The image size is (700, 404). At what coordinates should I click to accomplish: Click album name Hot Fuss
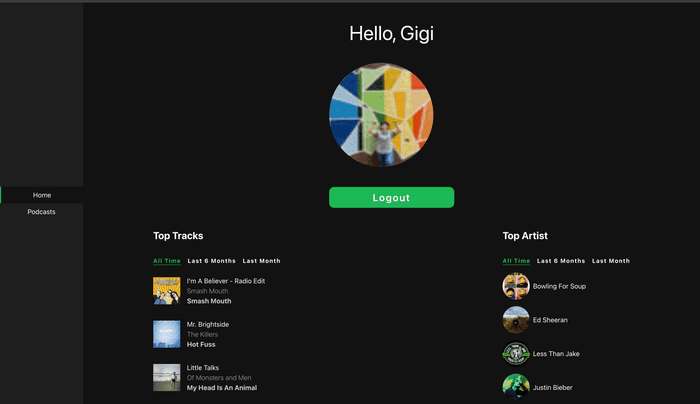point(201,344)
